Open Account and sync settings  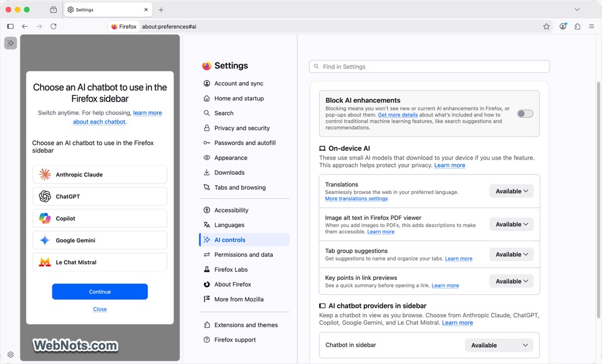(244, 84)
